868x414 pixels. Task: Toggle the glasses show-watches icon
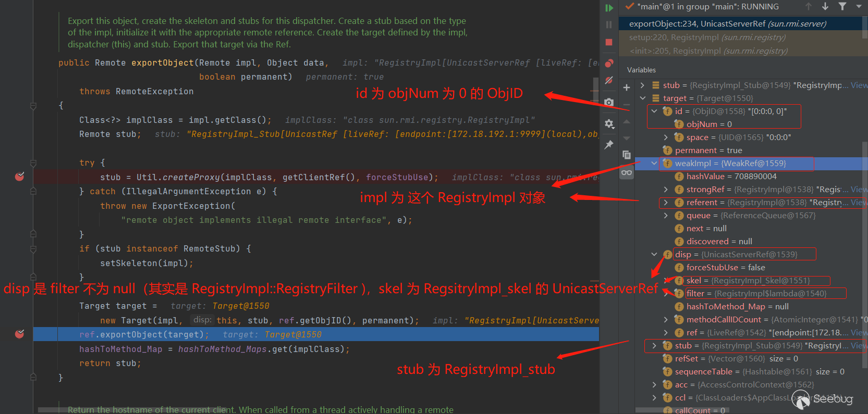[627, 172]
